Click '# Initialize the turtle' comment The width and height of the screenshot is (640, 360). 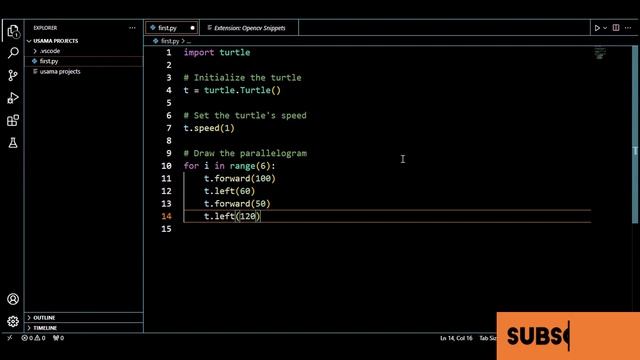click(x=242, y=78)
